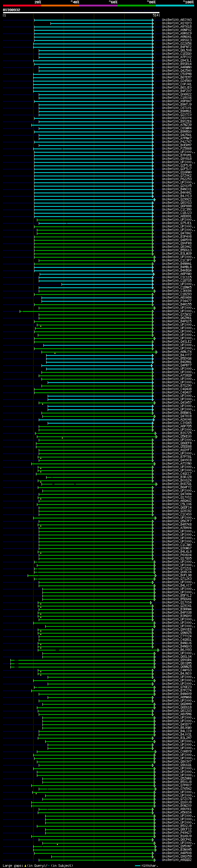Select hit label UniRef100_B6SJE0
Screen dimensions: 197x868
[177, 88]
